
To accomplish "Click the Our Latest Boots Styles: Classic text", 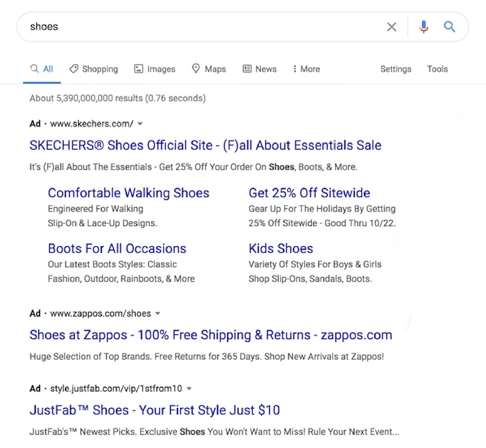I will point(112,264).
